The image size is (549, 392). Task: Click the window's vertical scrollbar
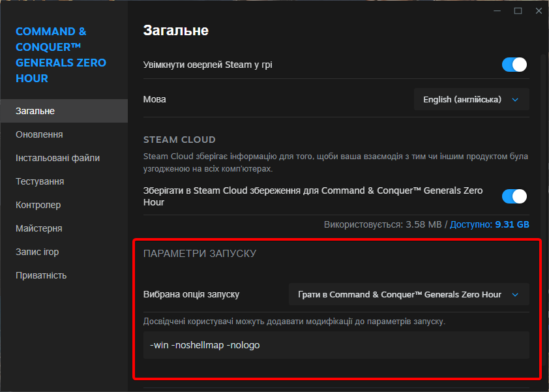tap(543, 210)
